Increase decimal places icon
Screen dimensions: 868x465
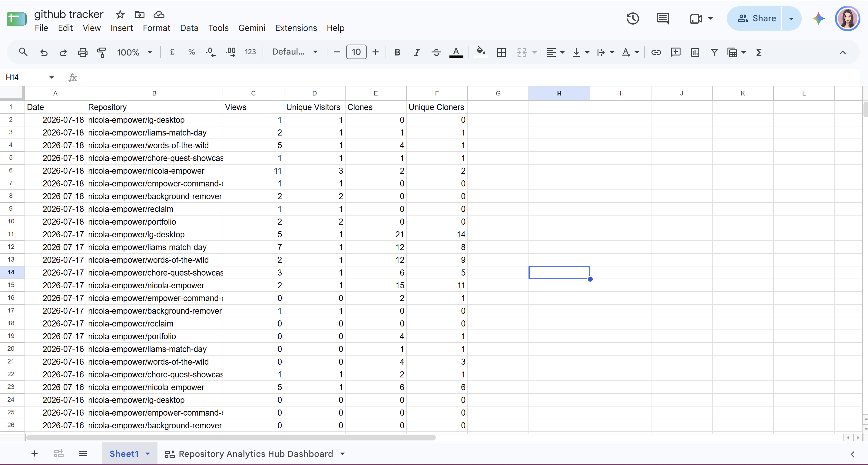(230, 52)
